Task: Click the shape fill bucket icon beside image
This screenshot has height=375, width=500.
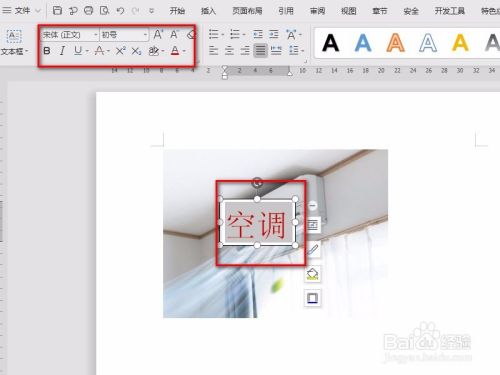Action: pos(313,274)
